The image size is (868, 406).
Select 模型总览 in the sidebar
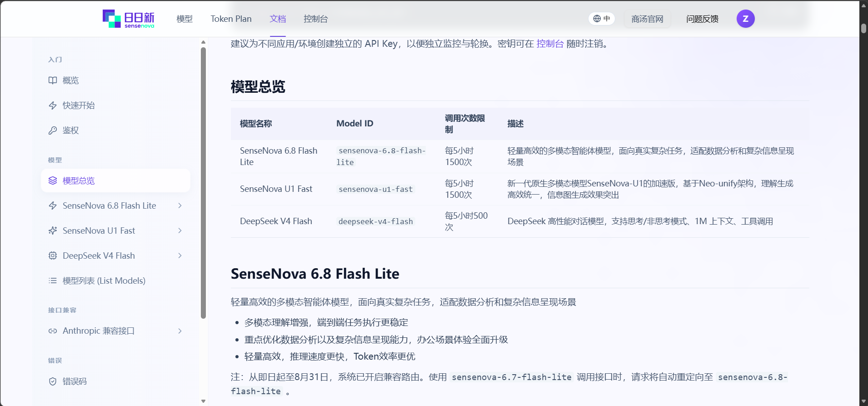(x=115, y=180)
